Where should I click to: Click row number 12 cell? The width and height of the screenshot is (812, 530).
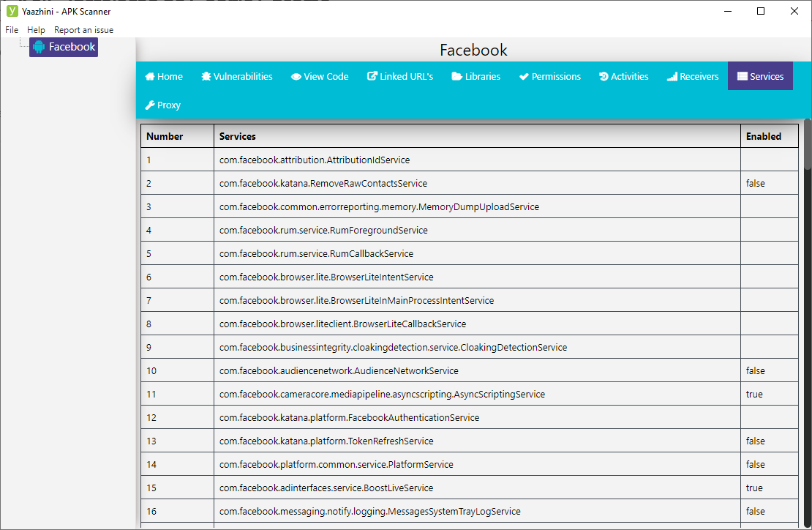177,417
